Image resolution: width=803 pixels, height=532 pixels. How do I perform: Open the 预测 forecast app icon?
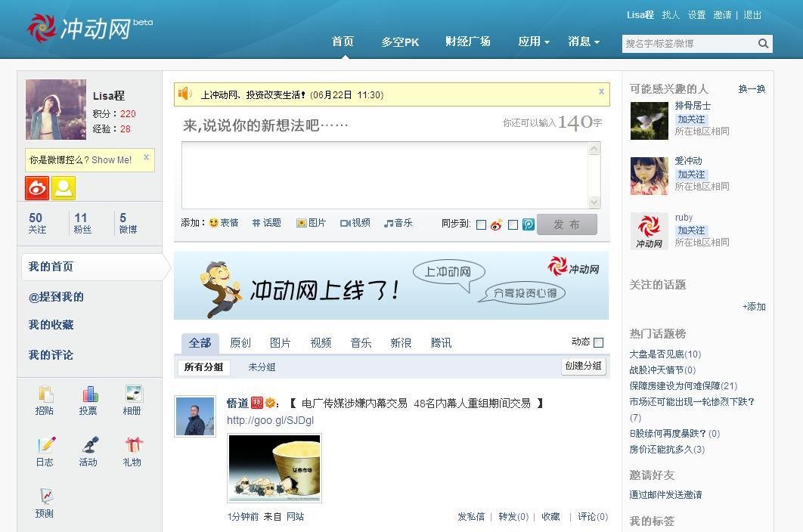point(46,496)
